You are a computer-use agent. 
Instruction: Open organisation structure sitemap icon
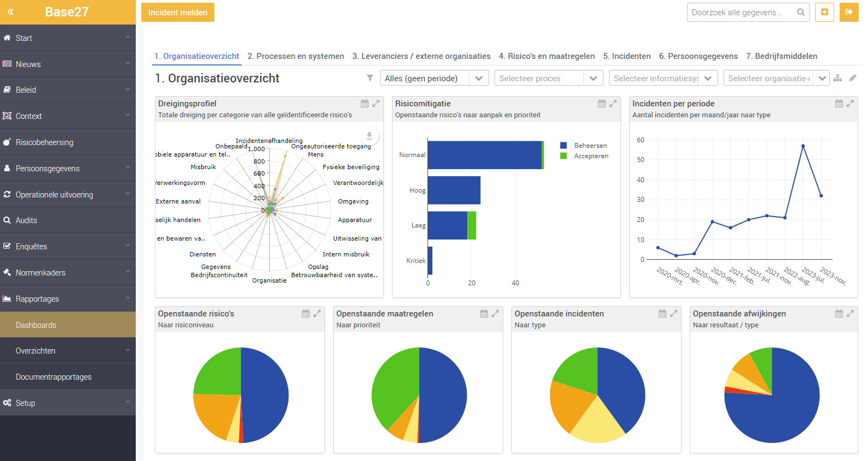pos(838,78)
